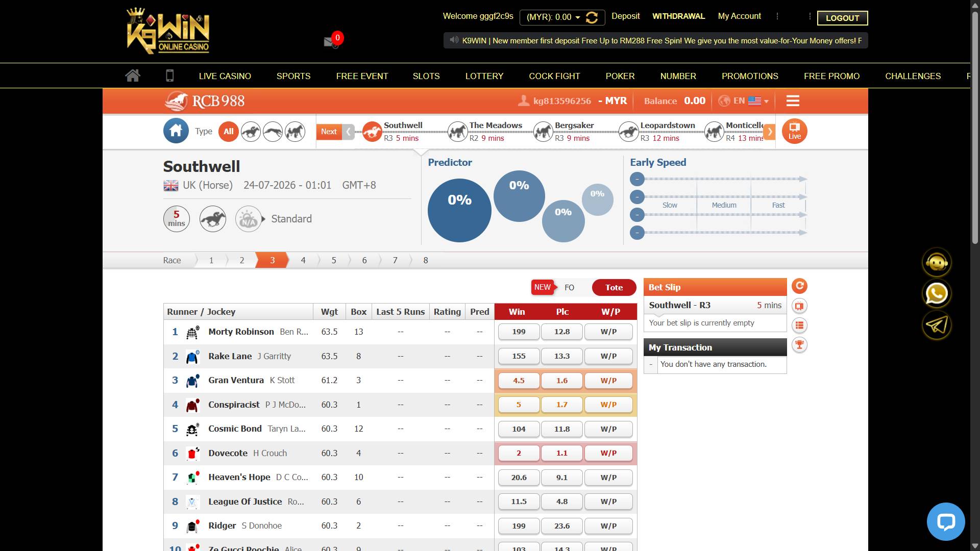
Task: Click W/P for Dovecote
Action: [608, 453]
